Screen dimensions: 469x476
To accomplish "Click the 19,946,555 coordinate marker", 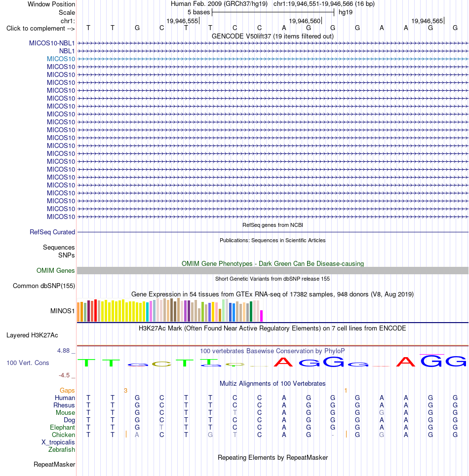I will click(x=182, y=21).
